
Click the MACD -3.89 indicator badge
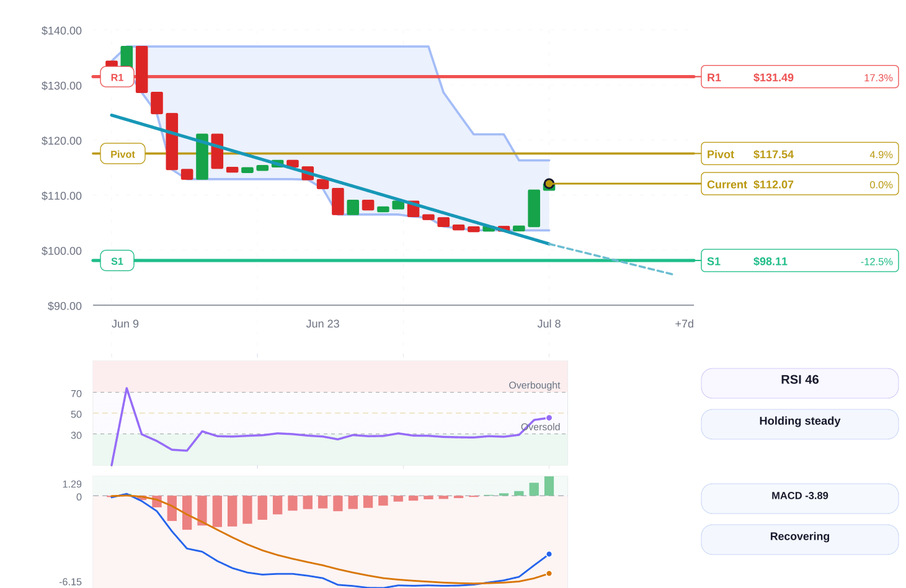click(x=799, y=499)
